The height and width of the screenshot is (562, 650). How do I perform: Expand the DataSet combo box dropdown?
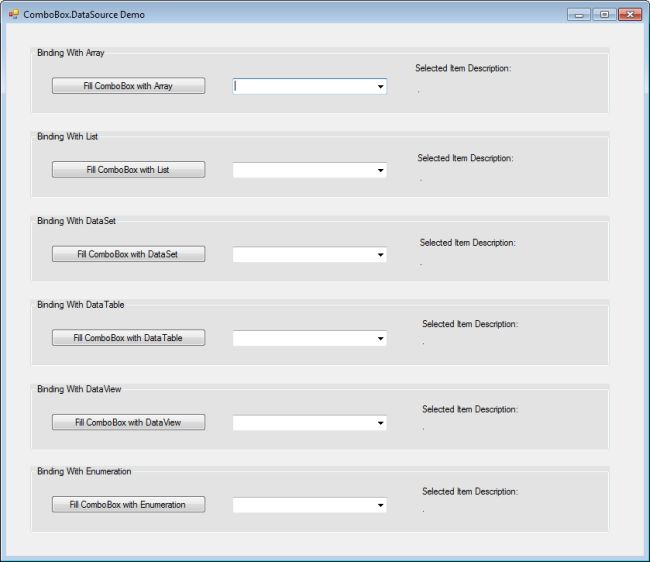[x=381, y=255]
